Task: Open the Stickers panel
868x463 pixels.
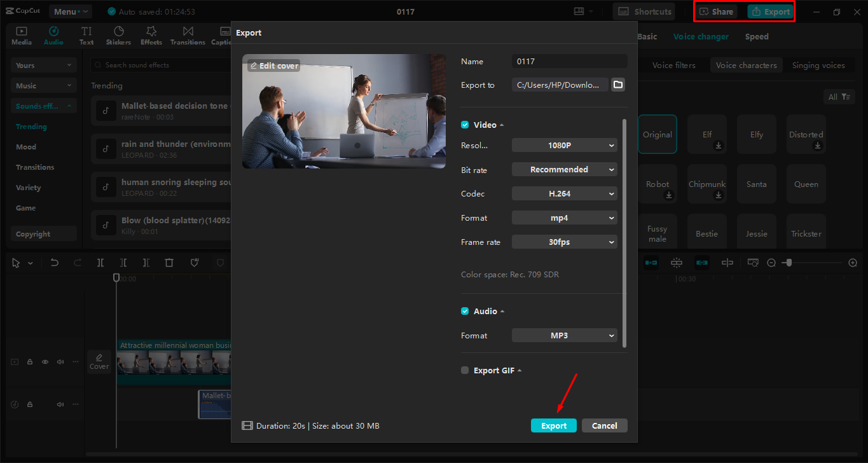Action: pyautogui.click(x=118, y=36)
